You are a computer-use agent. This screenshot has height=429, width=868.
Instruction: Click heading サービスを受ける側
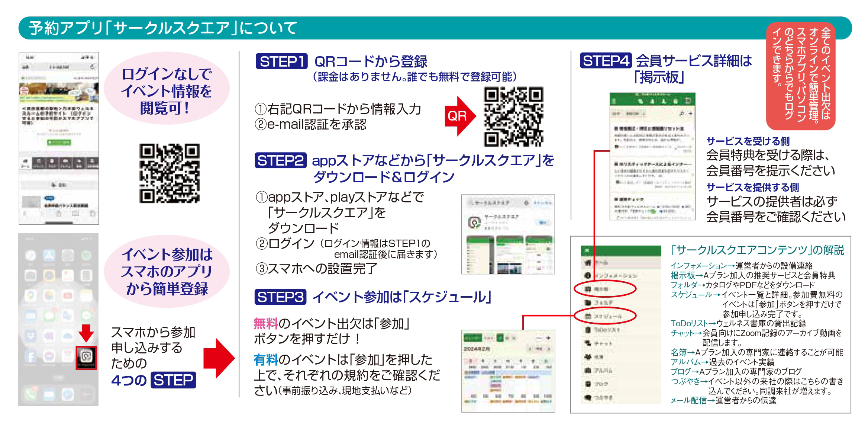[x=748, y=141]
